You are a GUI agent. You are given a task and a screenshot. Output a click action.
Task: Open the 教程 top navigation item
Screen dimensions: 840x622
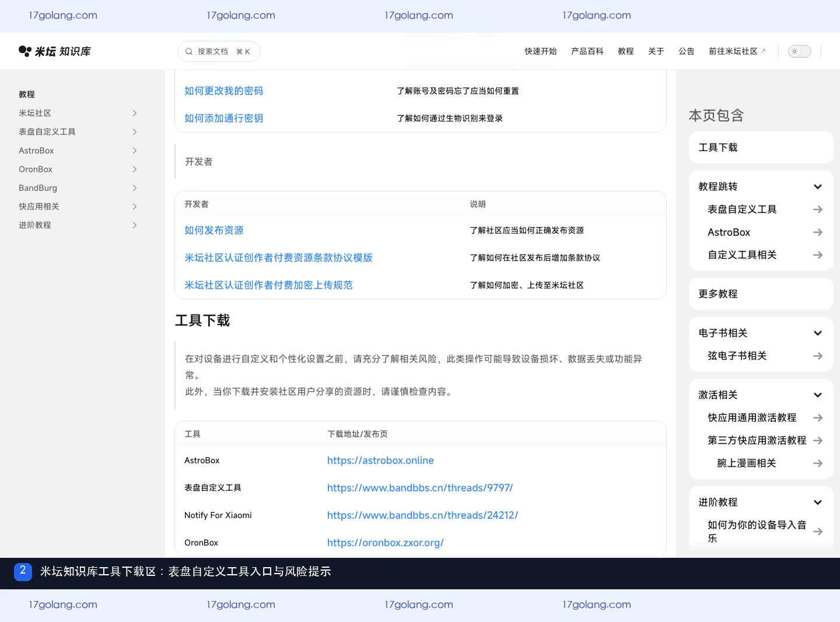coord(626,51)
